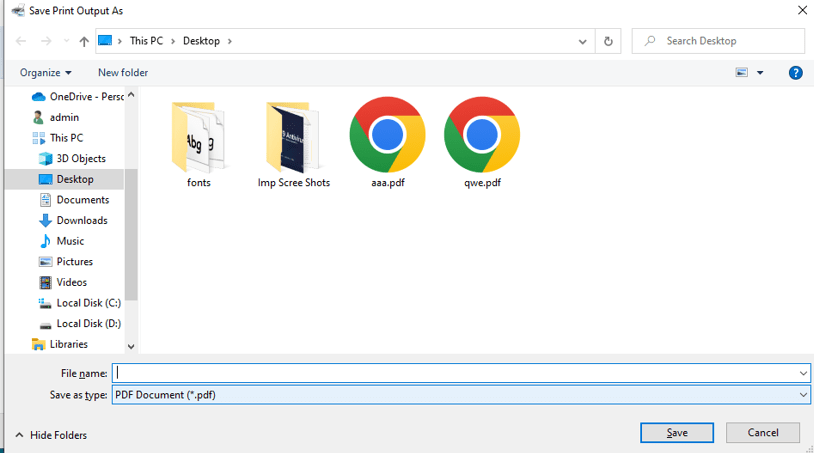Open Local Disk (D:) in sidebar

[79, 324]
